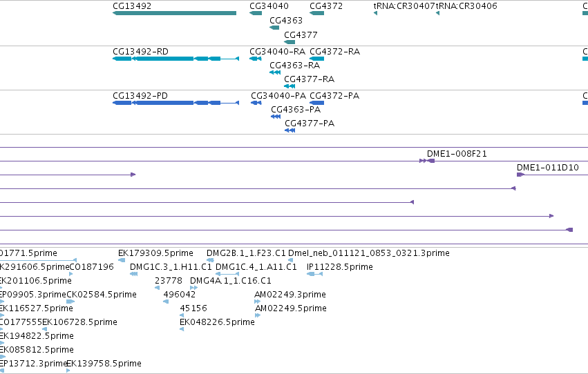Click the CO187196 EST label
This screenshot has height=374, width=588.
91,267
